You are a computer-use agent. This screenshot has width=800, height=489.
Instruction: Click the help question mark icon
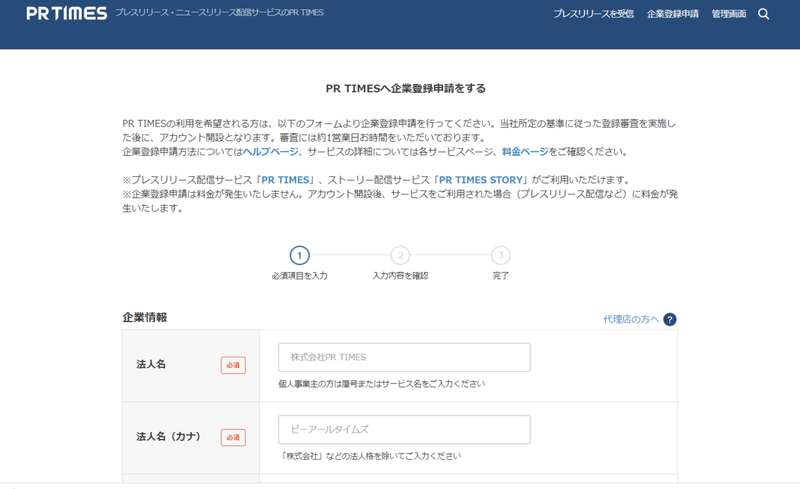(x=670, y=320)
